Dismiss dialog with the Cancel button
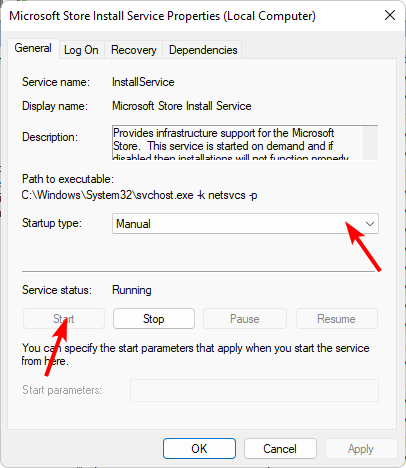Screen dimensions: 406x468 [280, 449]
